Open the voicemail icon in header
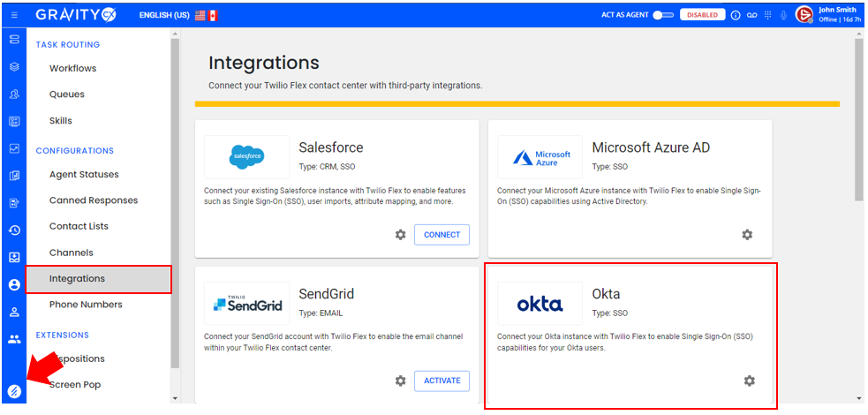 tap(751, 15)
